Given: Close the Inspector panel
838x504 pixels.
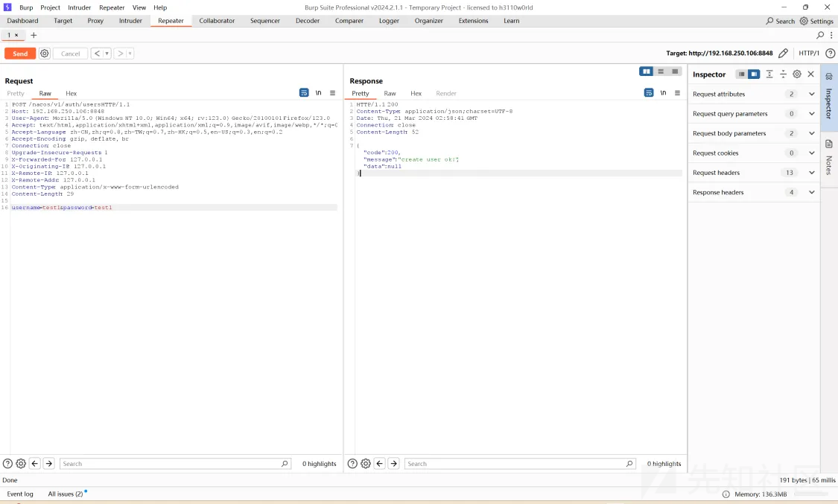Looking at the screenshot, I should click(810, 74).
